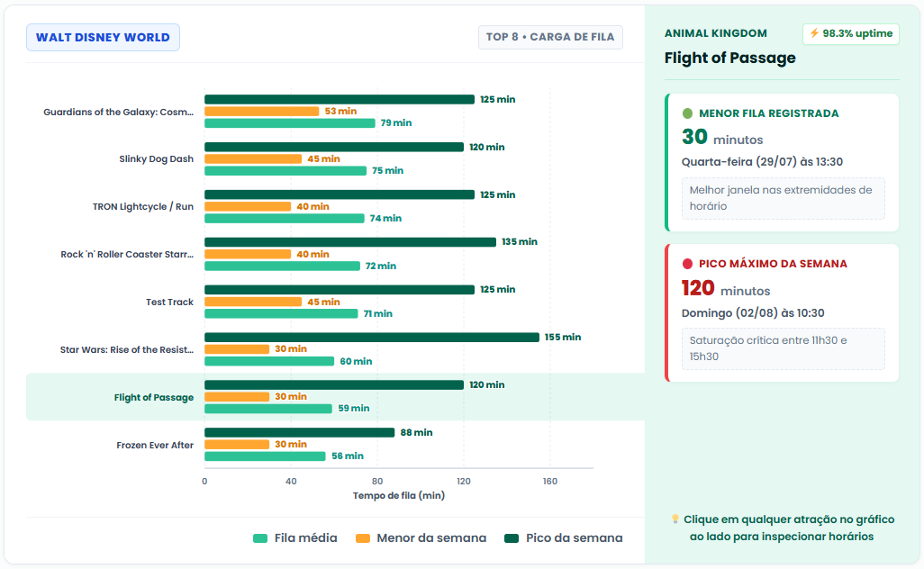Click the Pico Máximo da Semana card title

point(773,264)
